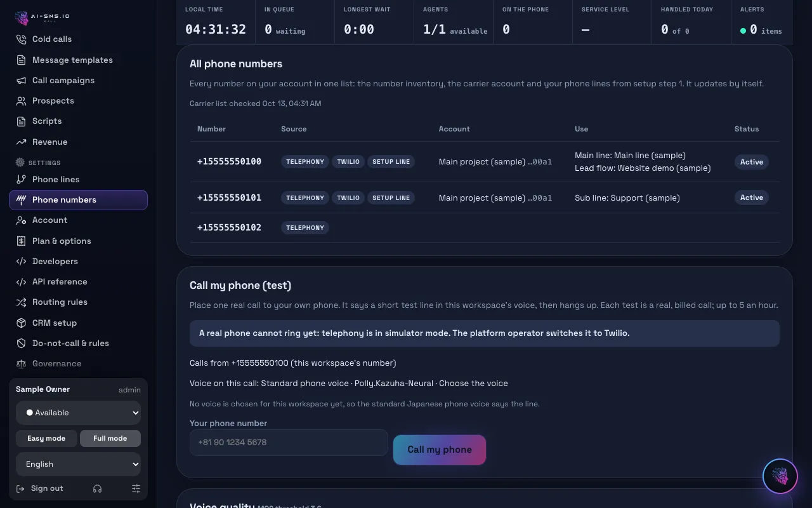The width and height of the screenshot is (812, 508).
Task: Click the Cold calls phone icon
Action: (22, 39)
